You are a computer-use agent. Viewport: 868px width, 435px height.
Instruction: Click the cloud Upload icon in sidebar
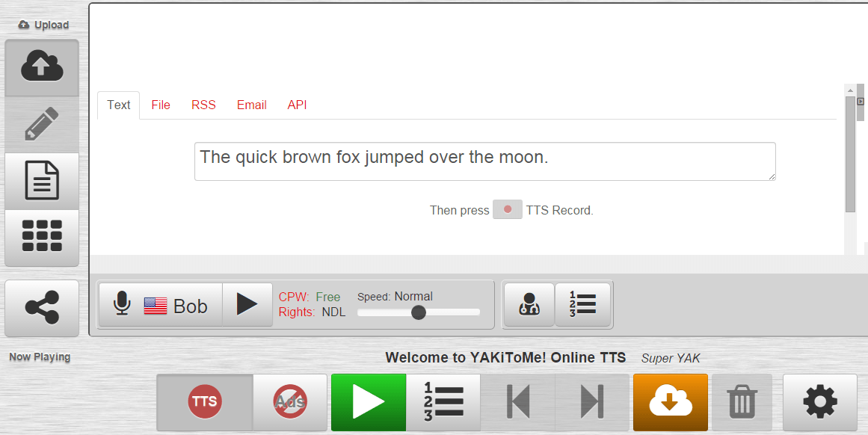[42, 67]
